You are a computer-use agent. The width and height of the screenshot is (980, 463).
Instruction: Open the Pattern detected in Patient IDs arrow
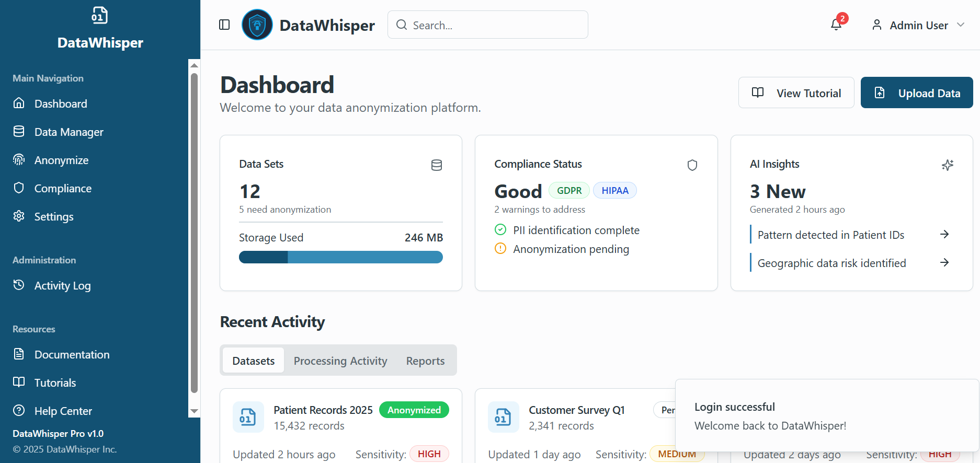[x=944, y=235]
